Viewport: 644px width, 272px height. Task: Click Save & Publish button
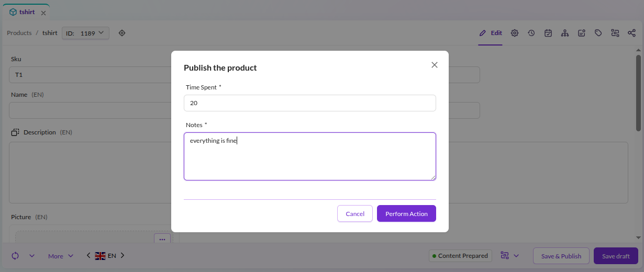(x=561, y=256)
